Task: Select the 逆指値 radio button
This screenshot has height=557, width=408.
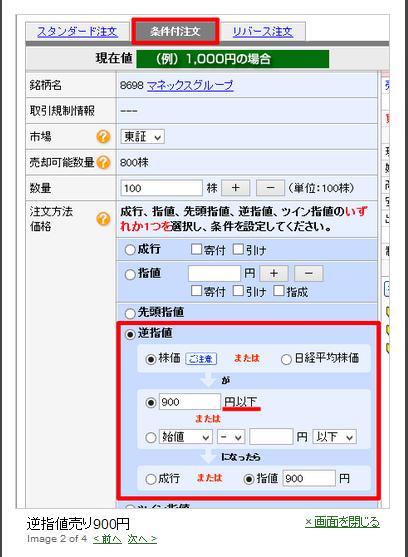Action: (130, 334)
